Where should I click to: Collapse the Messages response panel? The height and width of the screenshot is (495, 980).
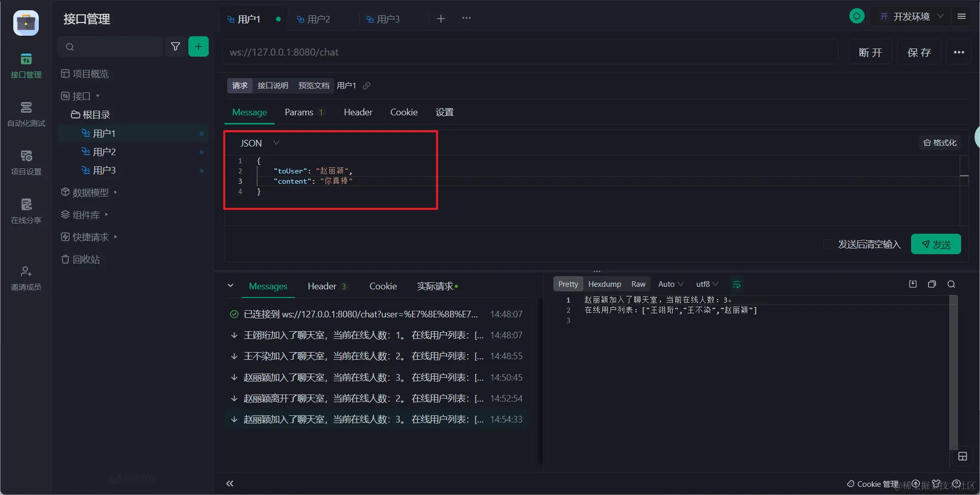tap(231, 286)
